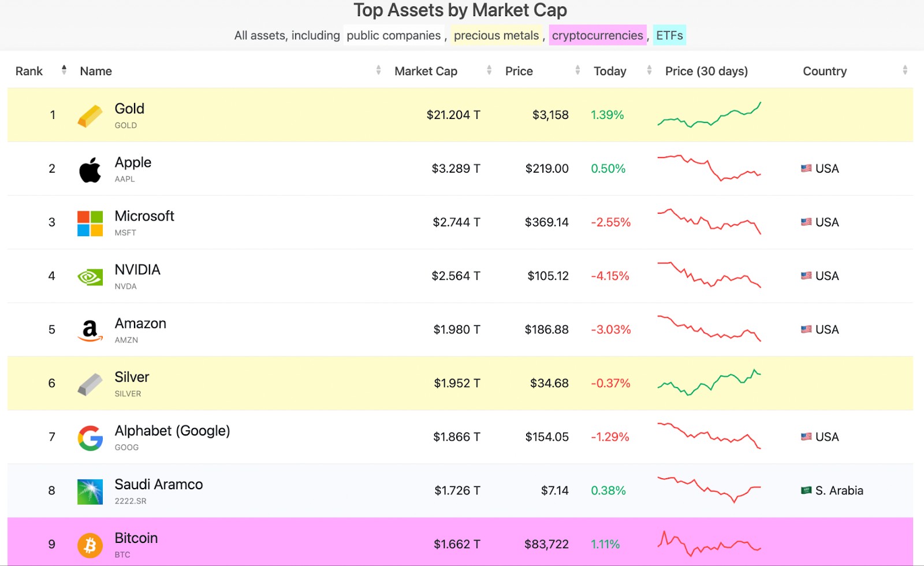The width and height of the screenshot is (924, 566).
Task: Click Saudi Aramco today change 0.38%
Action: tap(608, 491)
